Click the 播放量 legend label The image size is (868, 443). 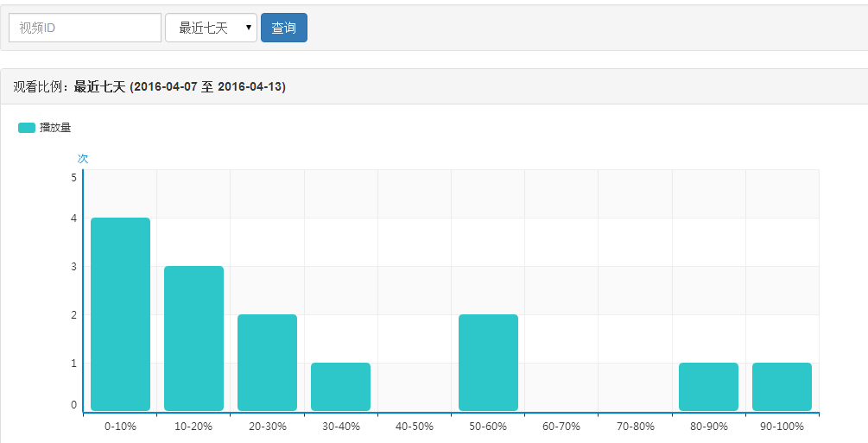[x=55, y=128]
